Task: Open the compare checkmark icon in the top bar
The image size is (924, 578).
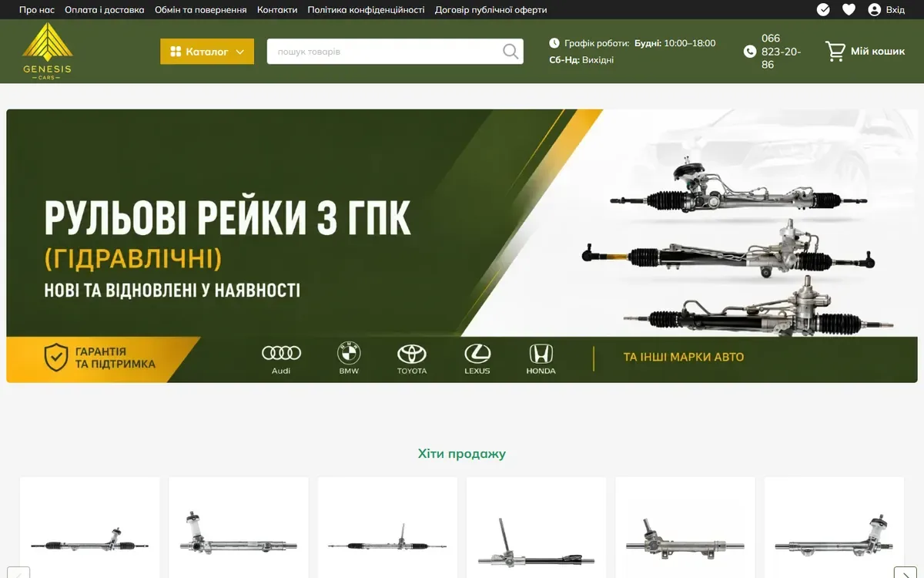Action: (823, 9)
